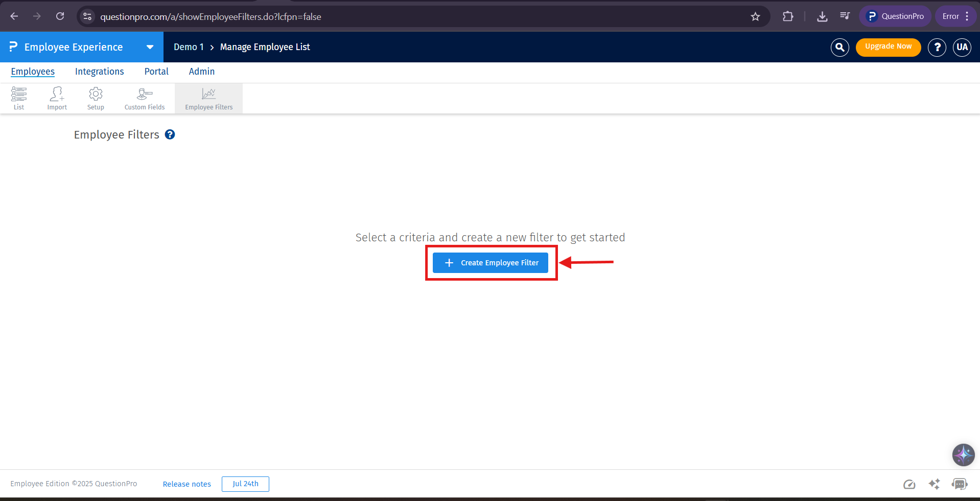This screenshot has width=980, height=501.
Task: Open the chat support icon in footer
Action: pyautogui.click(x=959, y=484)
